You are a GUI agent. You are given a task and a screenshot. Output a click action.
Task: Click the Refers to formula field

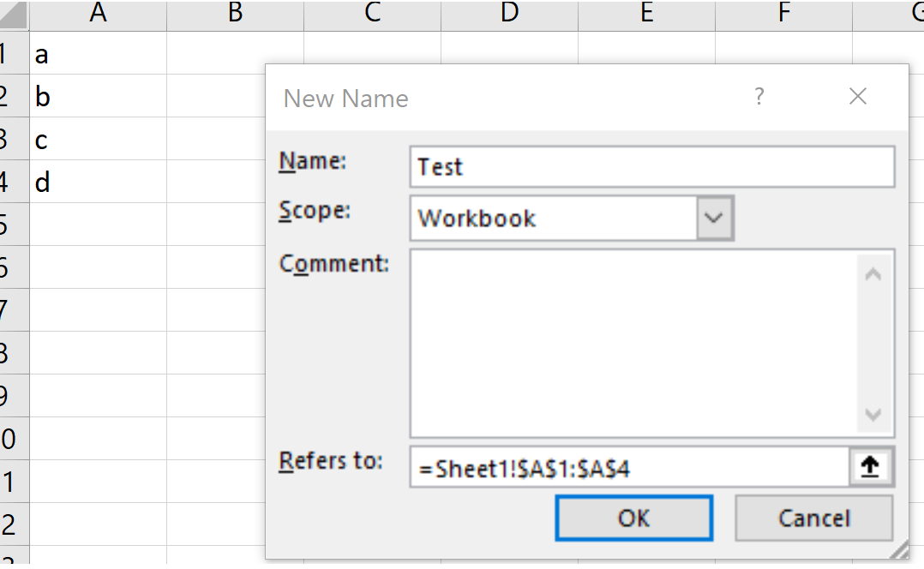pos(630,468)
